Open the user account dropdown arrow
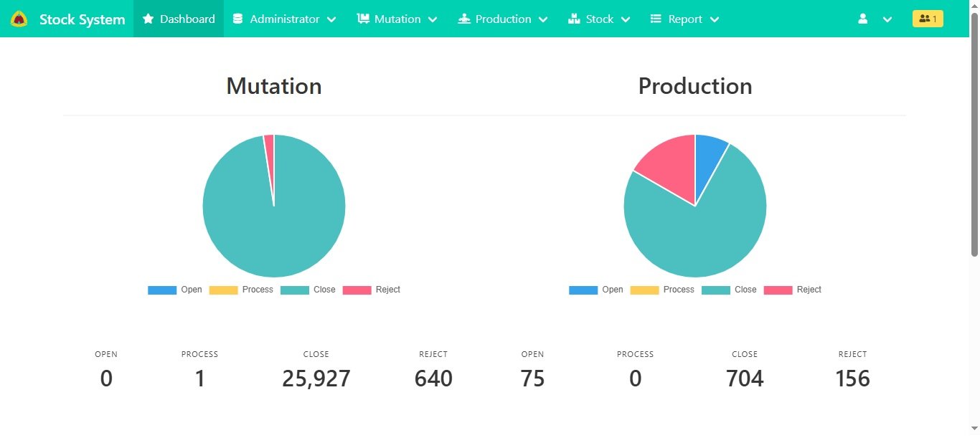Screen dimensions: 980x438 (887, 20)
